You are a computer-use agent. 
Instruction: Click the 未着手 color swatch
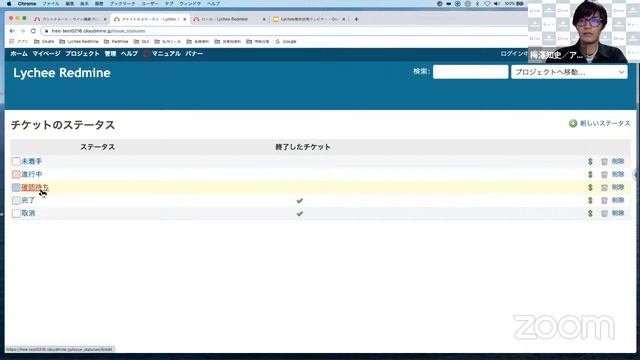16,162
